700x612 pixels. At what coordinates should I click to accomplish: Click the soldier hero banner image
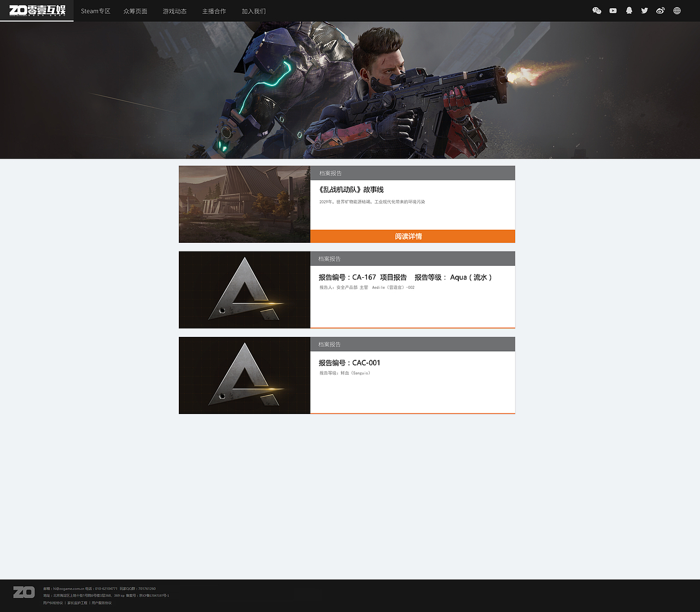coord(350,90)
